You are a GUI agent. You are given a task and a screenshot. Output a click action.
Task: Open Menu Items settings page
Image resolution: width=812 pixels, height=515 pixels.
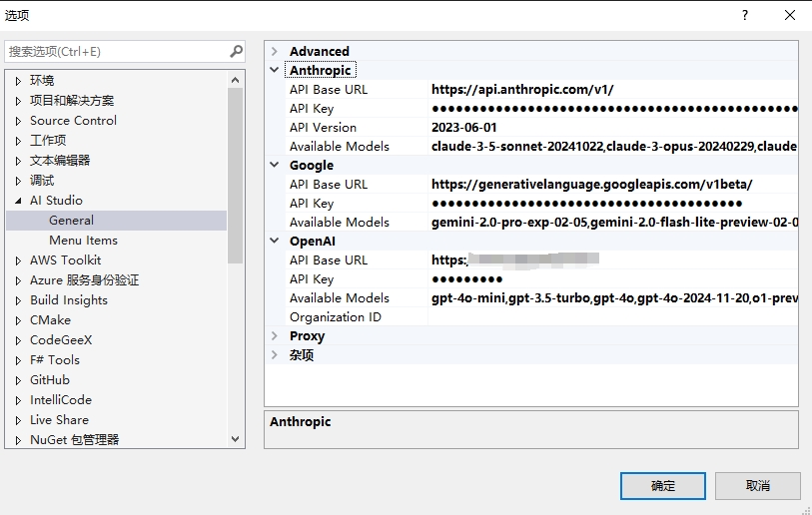point(83,241)
